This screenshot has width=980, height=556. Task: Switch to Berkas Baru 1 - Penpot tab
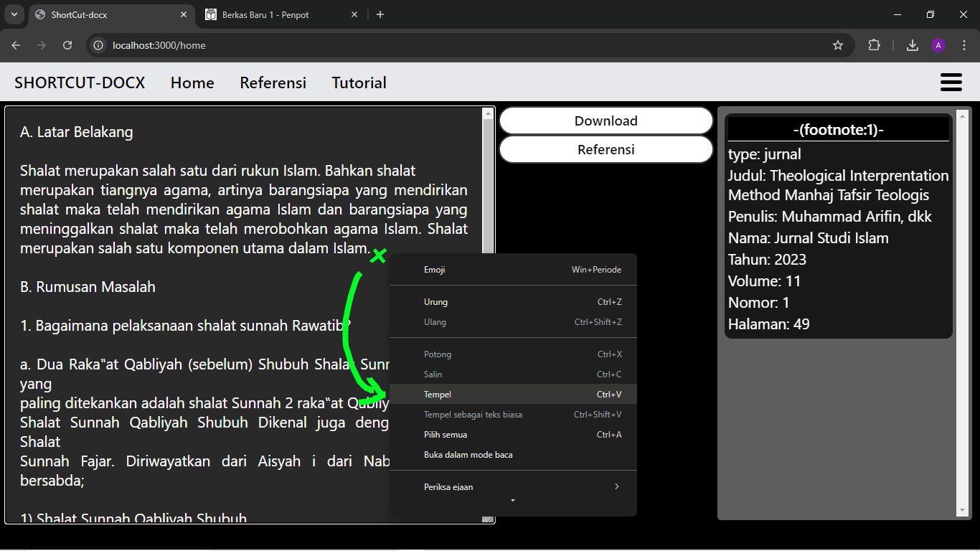click(282, 14)
